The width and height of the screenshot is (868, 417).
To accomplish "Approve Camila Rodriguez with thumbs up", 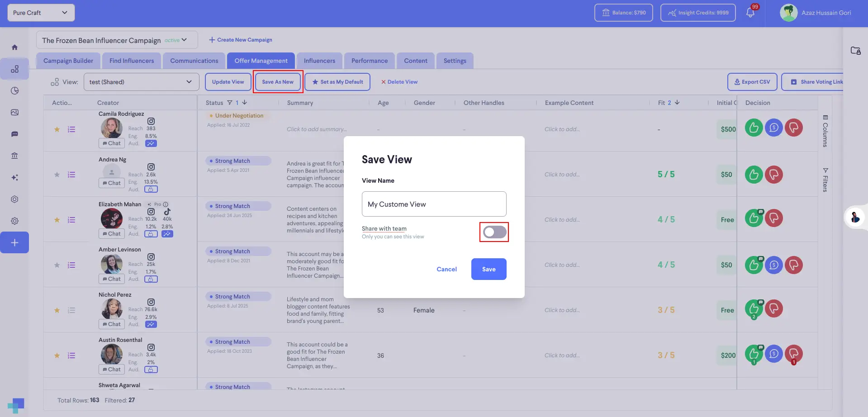I will (754, 128).
